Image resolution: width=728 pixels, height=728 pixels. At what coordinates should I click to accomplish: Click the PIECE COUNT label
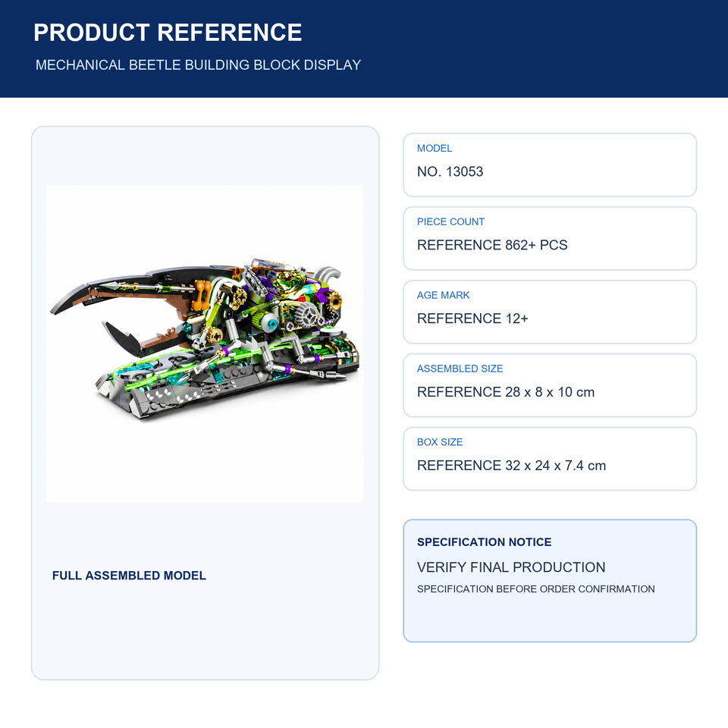[x=450, y=221]
